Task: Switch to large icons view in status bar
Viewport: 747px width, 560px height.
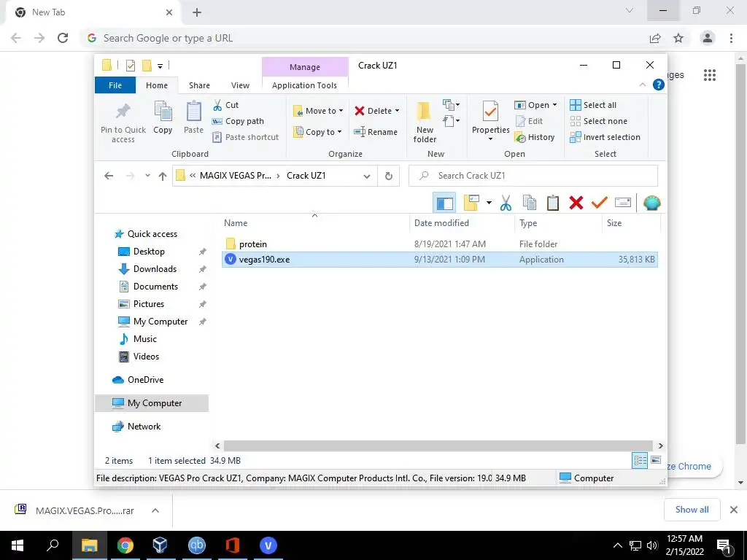Action: (656, 460)
